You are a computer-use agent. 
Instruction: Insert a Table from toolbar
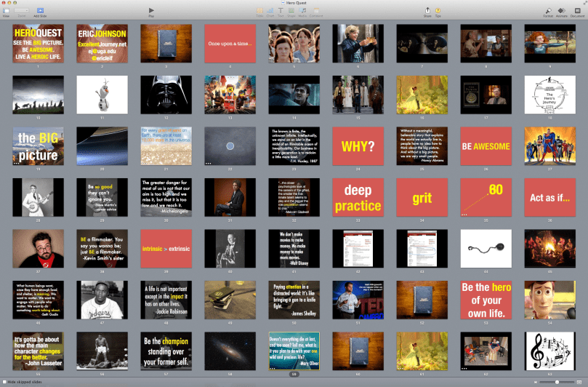[259, 11]
